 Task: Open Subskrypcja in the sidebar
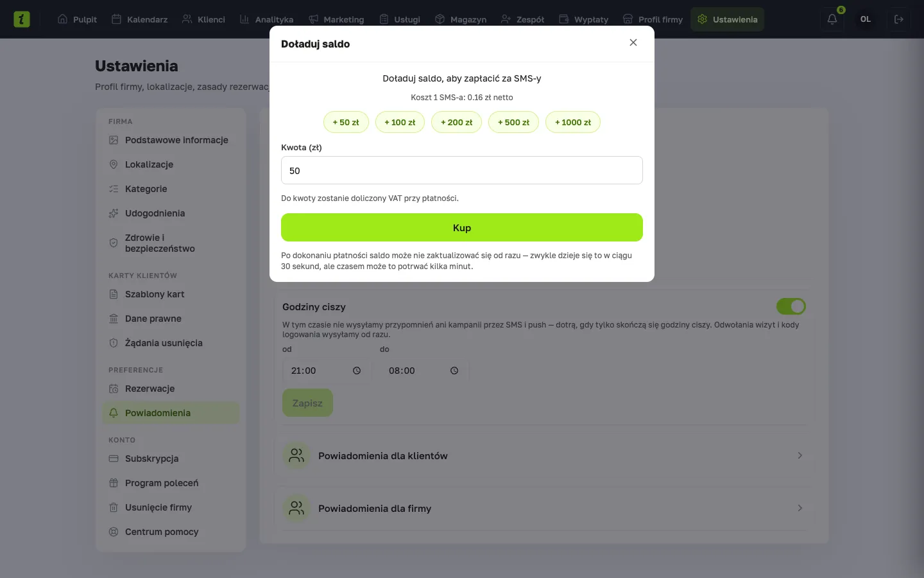[171, 459]
